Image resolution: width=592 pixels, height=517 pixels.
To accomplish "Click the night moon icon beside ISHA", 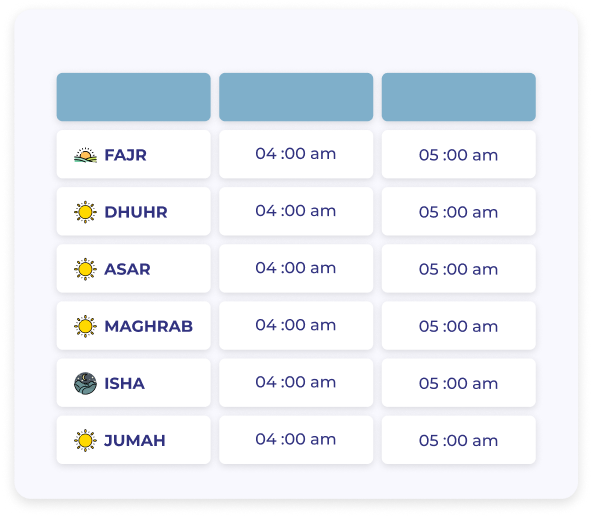I will pyautogui.click(x=85, y=383).
